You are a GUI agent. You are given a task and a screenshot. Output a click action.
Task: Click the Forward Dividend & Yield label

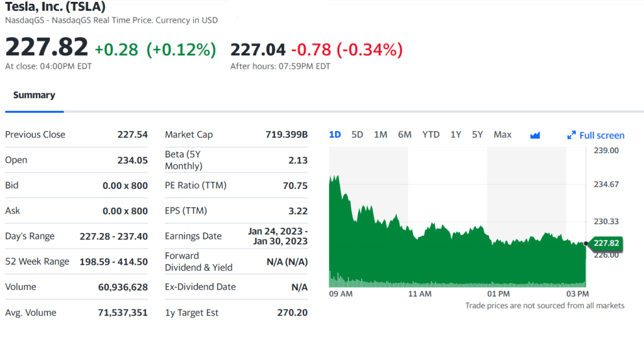pos(198,261)
